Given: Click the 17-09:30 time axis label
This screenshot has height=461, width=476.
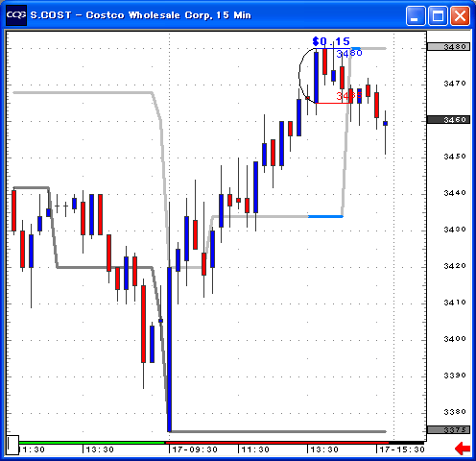Looking at the screenshot, I should coord(195,449).
